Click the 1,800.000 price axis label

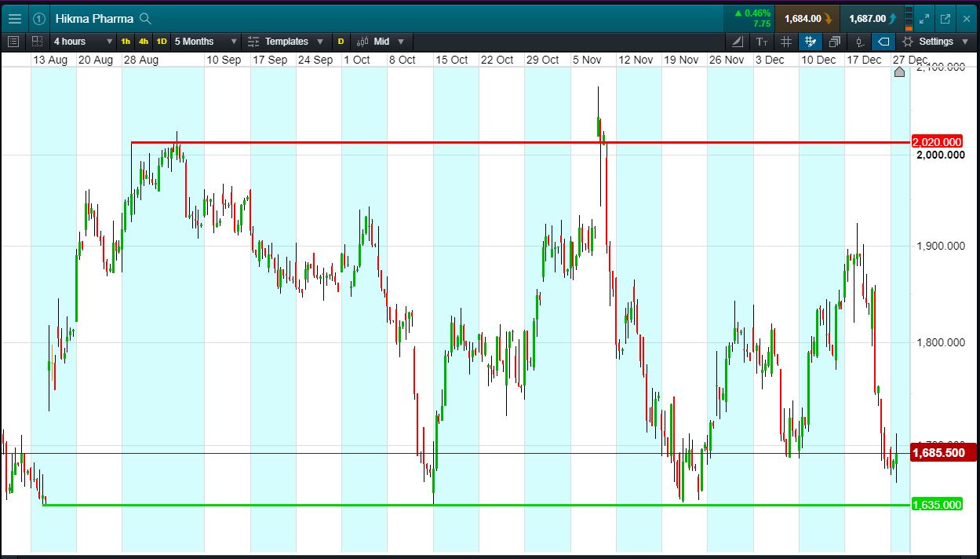coord(940,342)
